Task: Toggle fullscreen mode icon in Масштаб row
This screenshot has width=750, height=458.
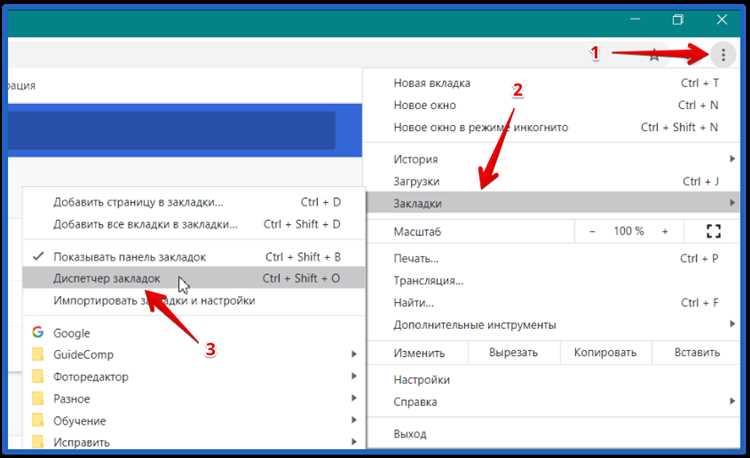Action: [x=713, y=231]
